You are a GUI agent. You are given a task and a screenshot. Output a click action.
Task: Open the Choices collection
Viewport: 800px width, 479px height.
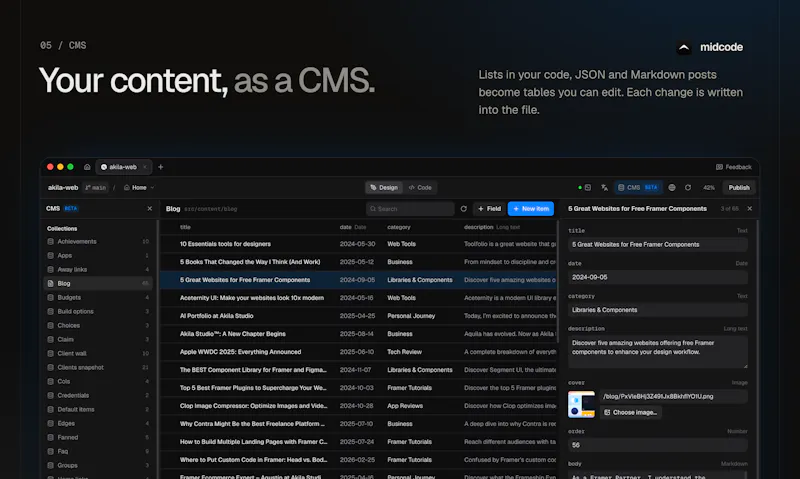coord(97,325)
